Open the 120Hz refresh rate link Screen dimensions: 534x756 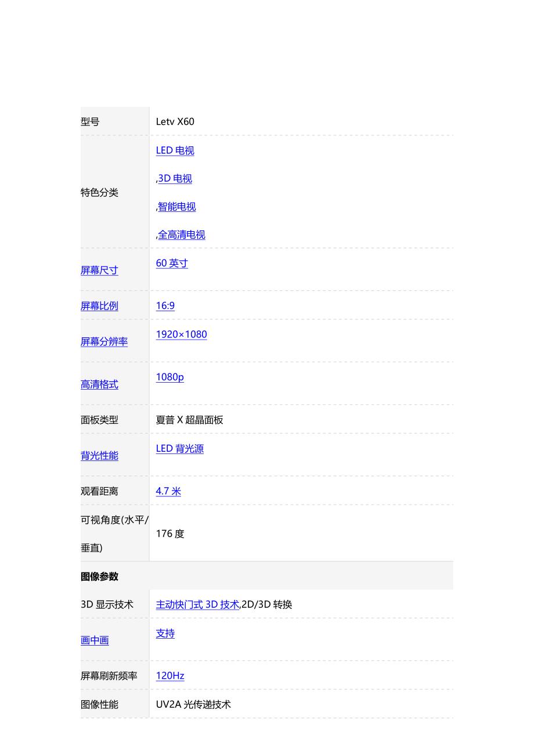tap(170, 676)
